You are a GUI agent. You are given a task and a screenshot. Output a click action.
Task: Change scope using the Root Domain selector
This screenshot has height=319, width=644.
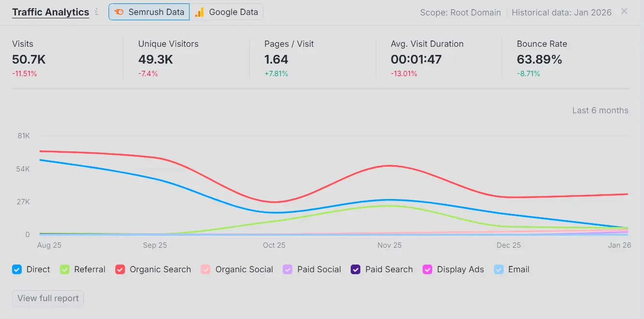point(461,13)
